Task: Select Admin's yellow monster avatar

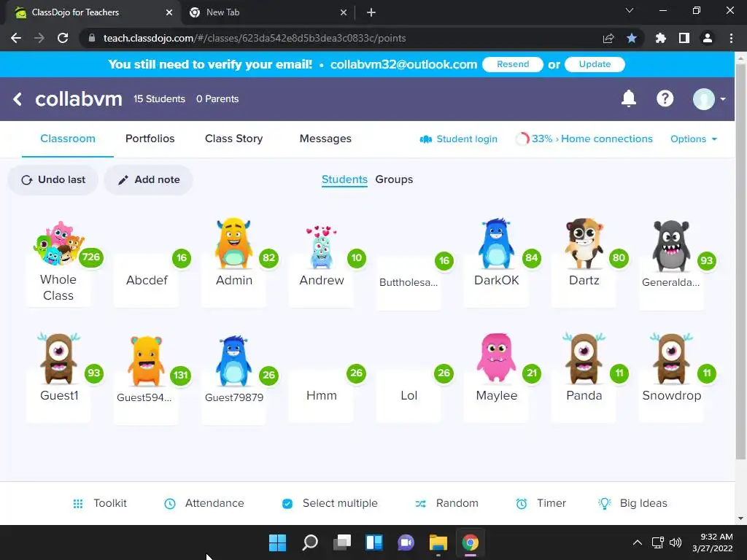Action: pyautogui.click(x=233, y=244)
